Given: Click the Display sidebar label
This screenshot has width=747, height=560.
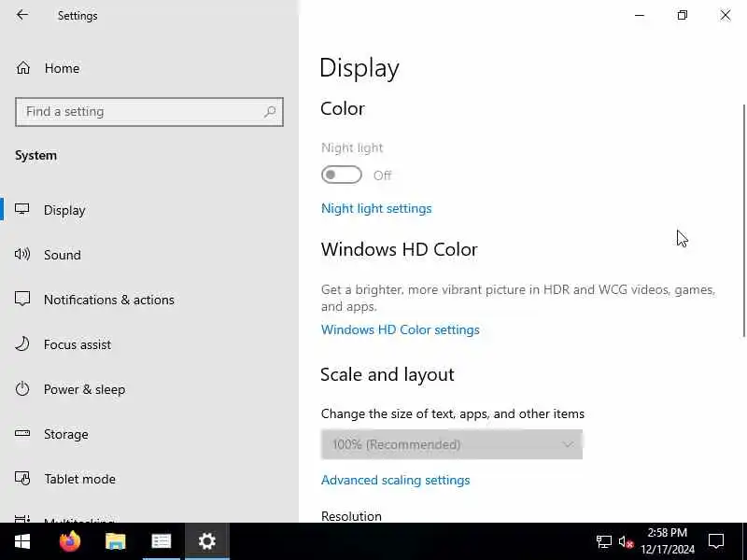Looking at the screenshot, I should [x=64, y=210].
